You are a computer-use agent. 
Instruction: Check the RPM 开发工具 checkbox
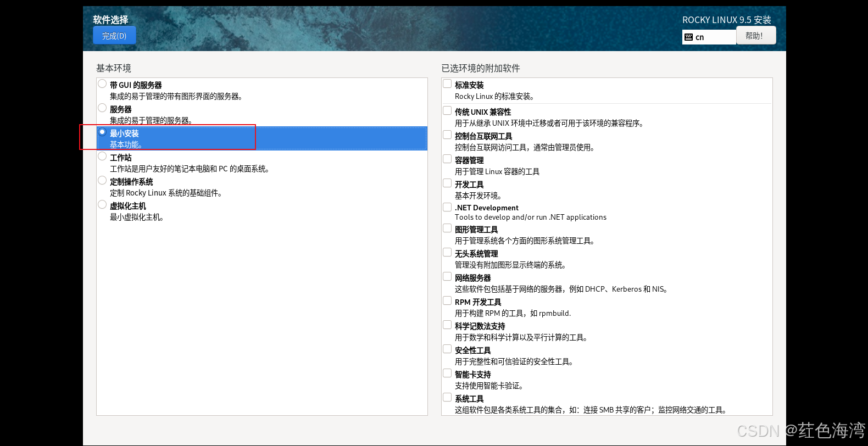coord(447,301)
